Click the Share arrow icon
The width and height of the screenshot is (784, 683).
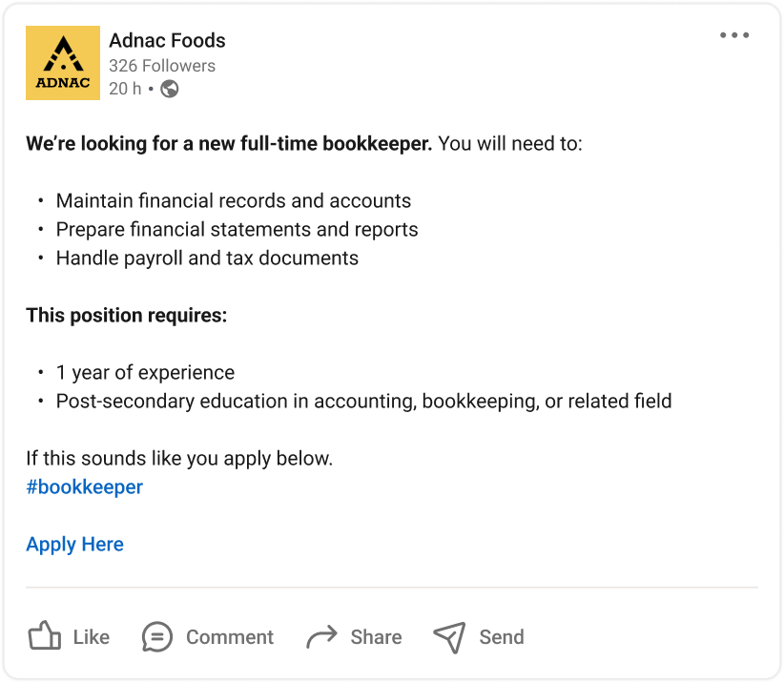tap(322, 636)
